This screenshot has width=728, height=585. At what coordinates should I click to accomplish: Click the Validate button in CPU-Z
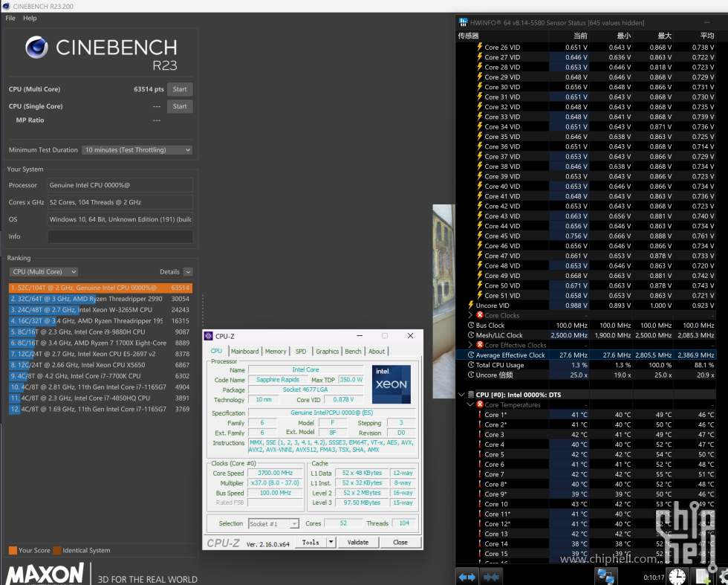click(x=357, y=542)
